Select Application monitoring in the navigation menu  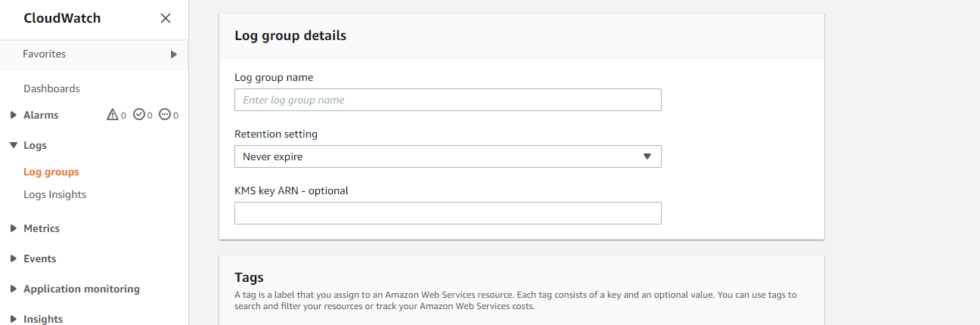pyautogui.click(x=82, y=289)
